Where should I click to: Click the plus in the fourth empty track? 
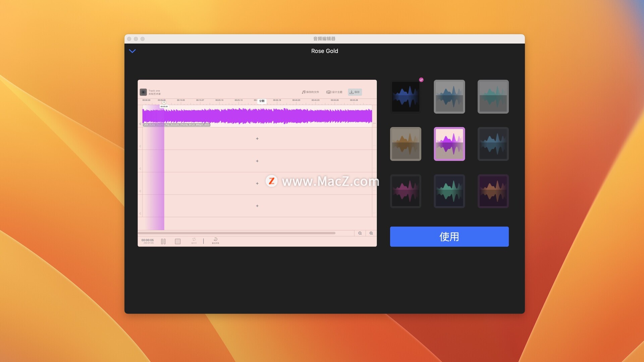257,206
